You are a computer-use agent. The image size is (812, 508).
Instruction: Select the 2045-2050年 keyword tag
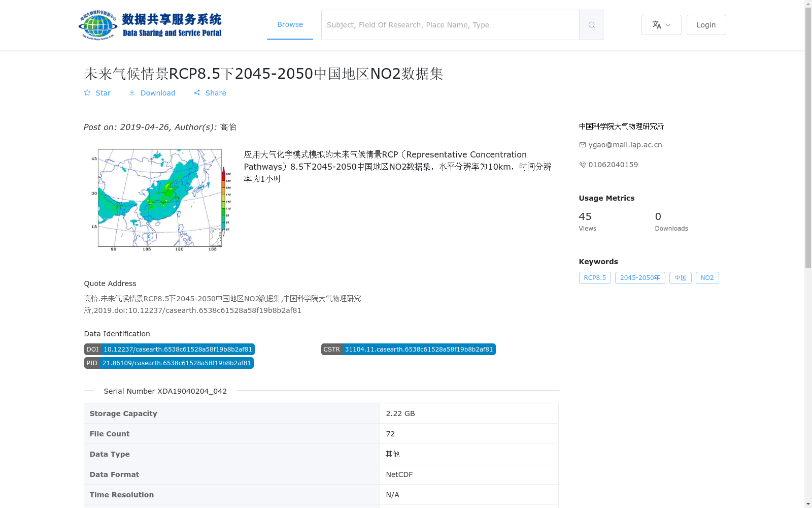point(640,278)
